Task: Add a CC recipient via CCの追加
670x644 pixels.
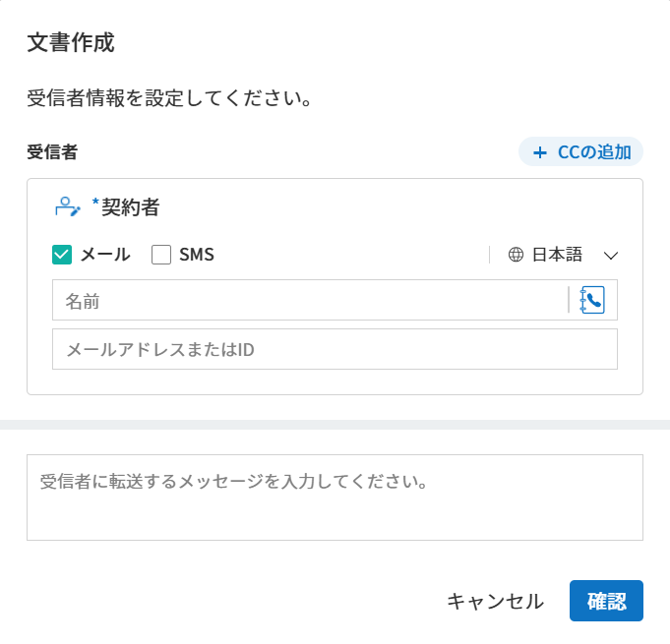Action: point(581,152)
